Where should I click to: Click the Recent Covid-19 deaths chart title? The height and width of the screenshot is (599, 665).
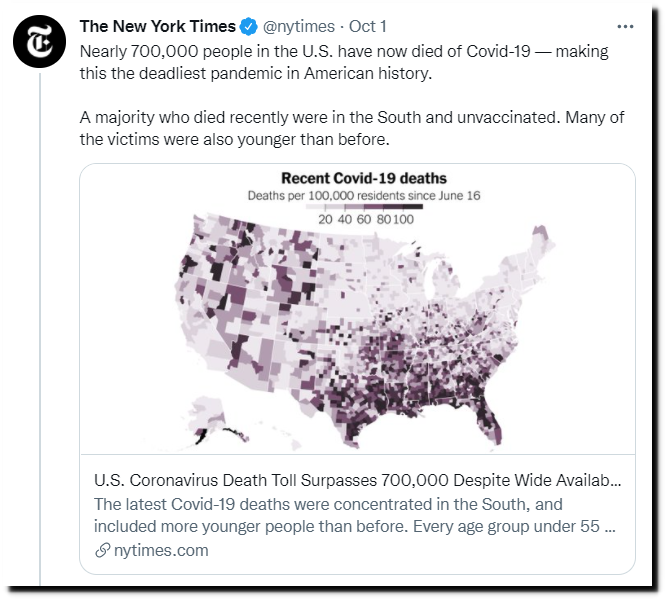coord(364,178)
